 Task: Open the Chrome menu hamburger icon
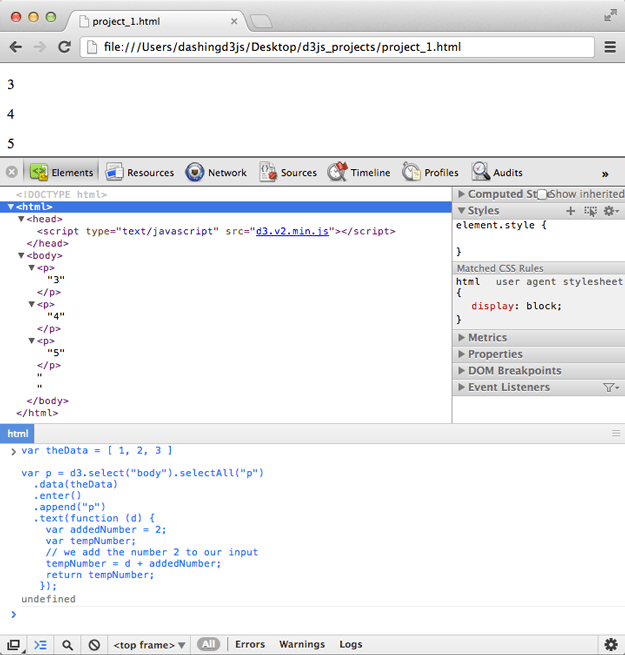pos(610,47)
